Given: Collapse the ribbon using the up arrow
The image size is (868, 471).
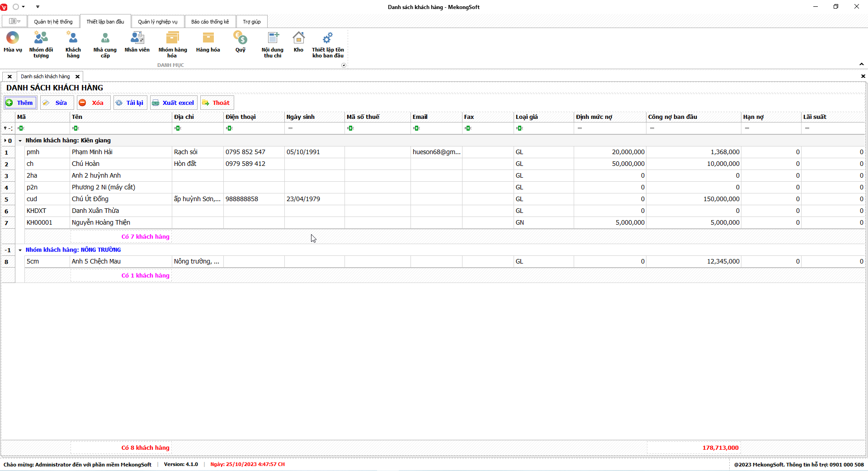Looking at the screenshot, I should coord(861,64).
